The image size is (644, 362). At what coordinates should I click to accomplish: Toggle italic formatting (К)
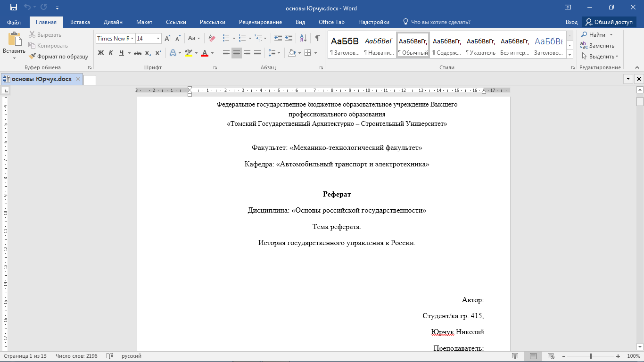111,53
